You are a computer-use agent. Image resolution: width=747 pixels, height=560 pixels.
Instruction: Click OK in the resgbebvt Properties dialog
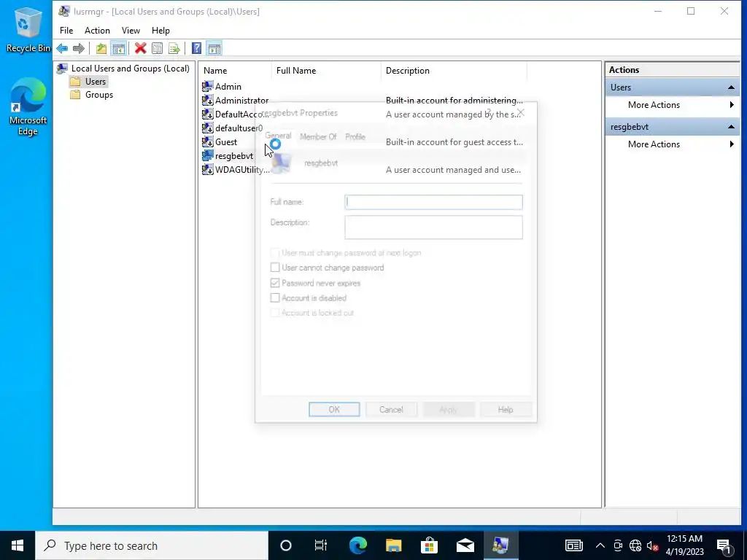tap(334, 410)
